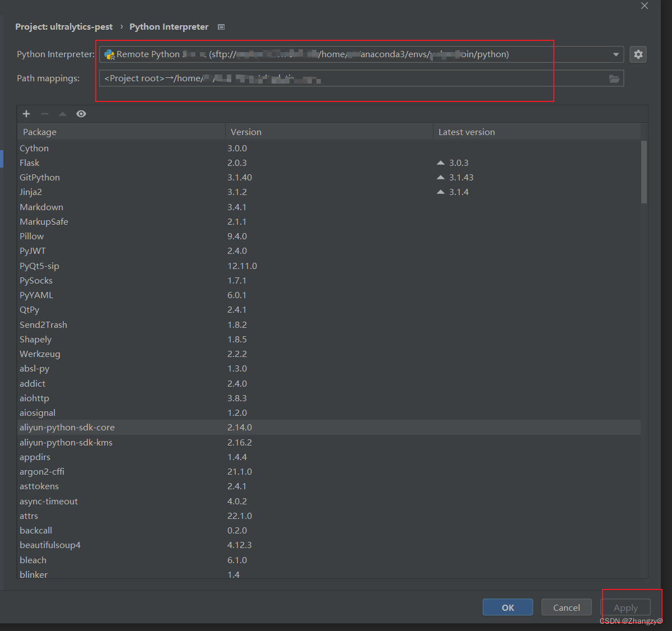The width and height of the screenshot is (672, 631).
Task: Select the Werkzeug package row
Action: pos(329,354)
